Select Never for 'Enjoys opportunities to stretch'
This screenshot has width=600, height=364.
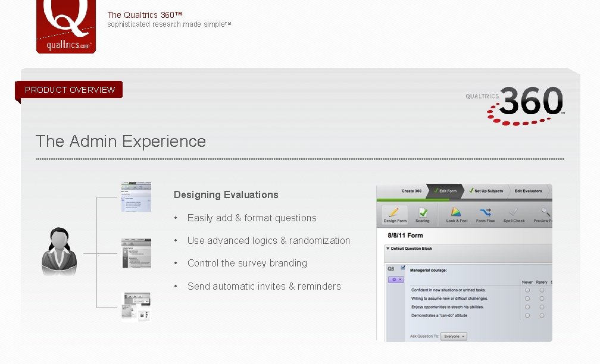coord(527,307)
